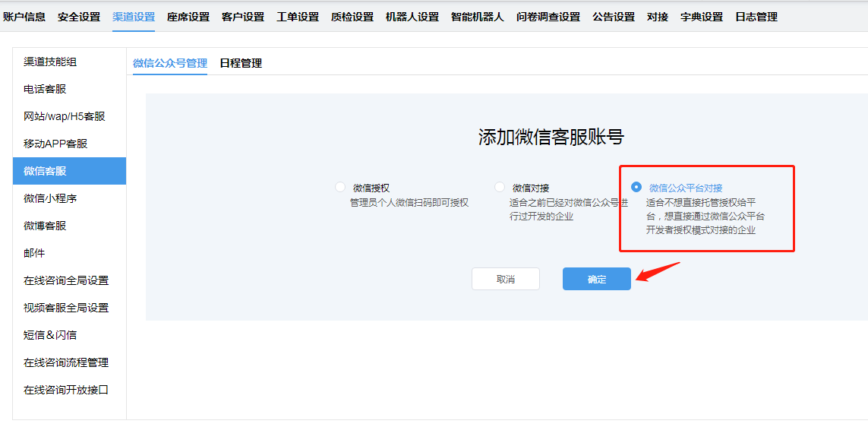Open 视频客服全局设置 sidebar item

coord(70,308)
